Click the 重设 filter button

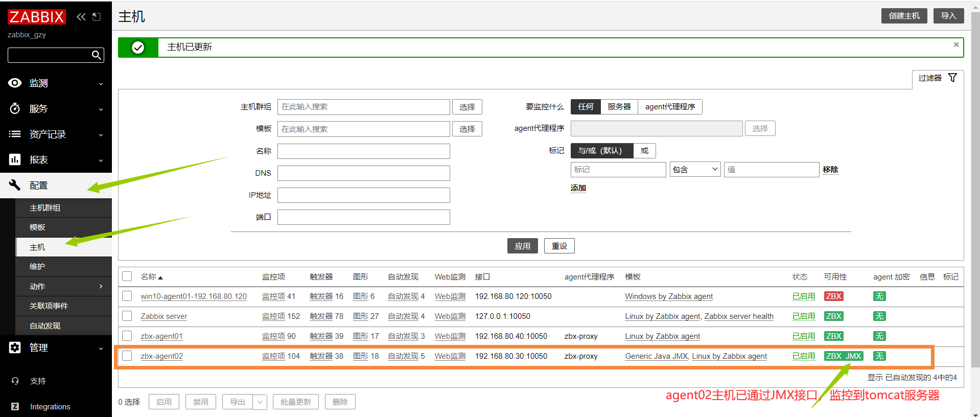pyautogui.click(x=559, y=246)
